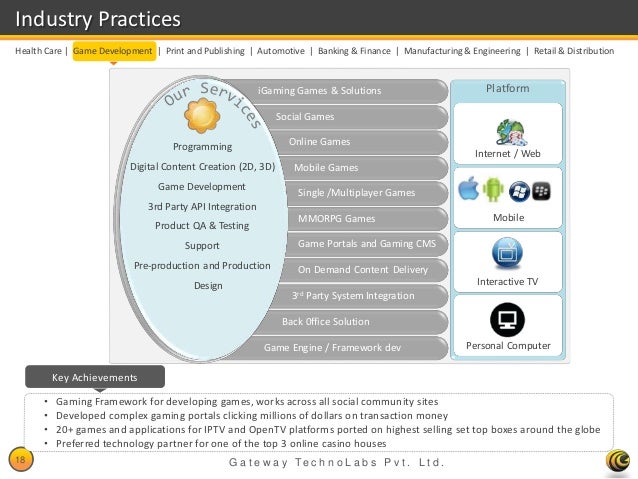The image size is (638, 479).
Task: Click the green Android robot icon
Action: click(493, 189)
